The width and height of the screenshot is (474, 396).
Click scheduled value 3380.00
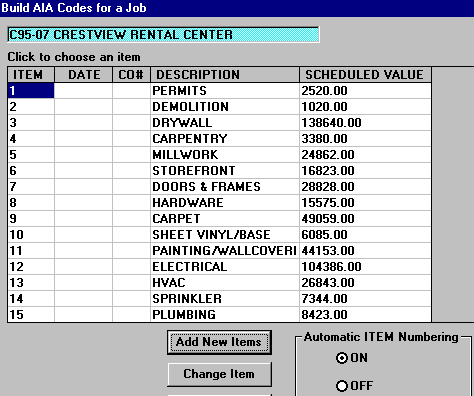click(365, 139)
